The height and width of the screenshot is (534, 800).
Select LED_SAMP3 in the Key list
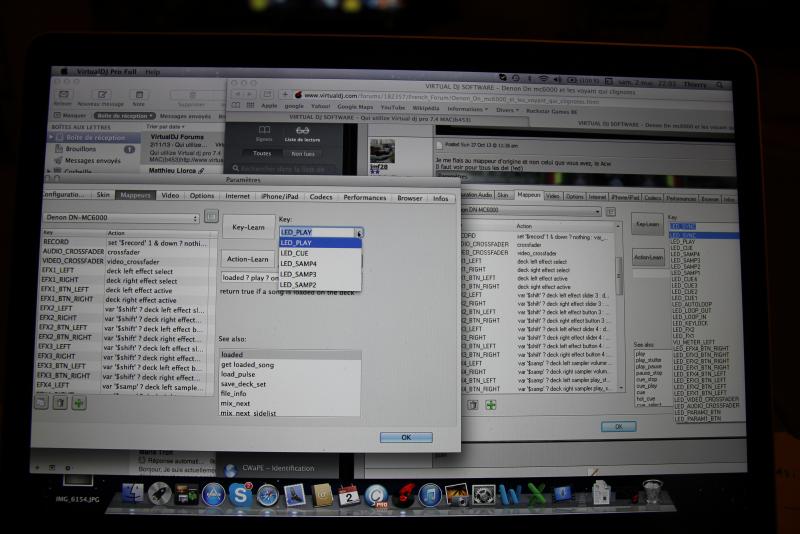[320, 274]
